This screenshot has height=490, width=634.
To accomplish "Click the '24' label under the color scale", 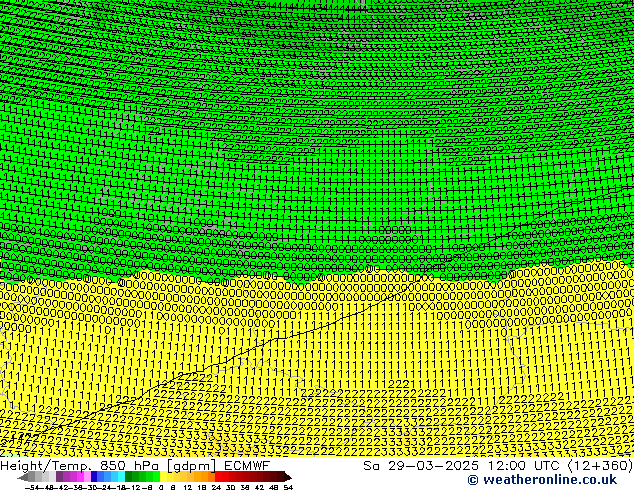I will pos(216,487).
